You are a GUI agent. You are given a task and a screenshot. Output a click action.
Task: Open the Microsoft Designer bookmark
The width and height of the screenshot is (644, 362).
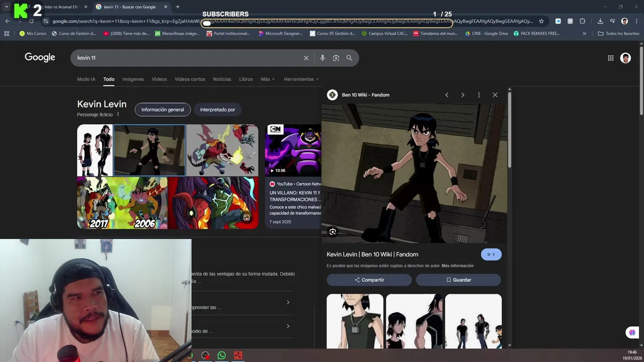pos(281,34)
